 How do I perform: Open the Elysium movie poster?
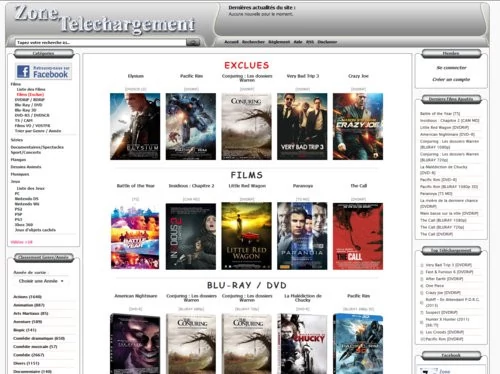pos(135,126)
